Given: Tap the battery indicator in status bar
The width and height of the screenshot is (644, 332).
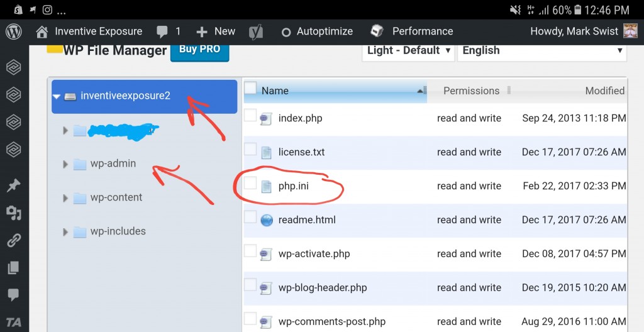Looking at the screenshot, I should coord(578,10).
